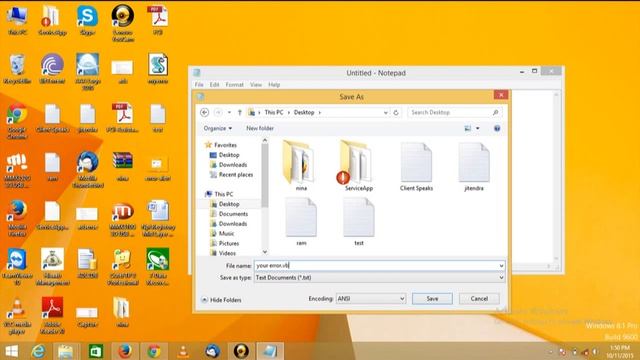Screen dimensions: 640x360
Task: Refresh the Desktop folder listing
Action: (x=396, y=112)
